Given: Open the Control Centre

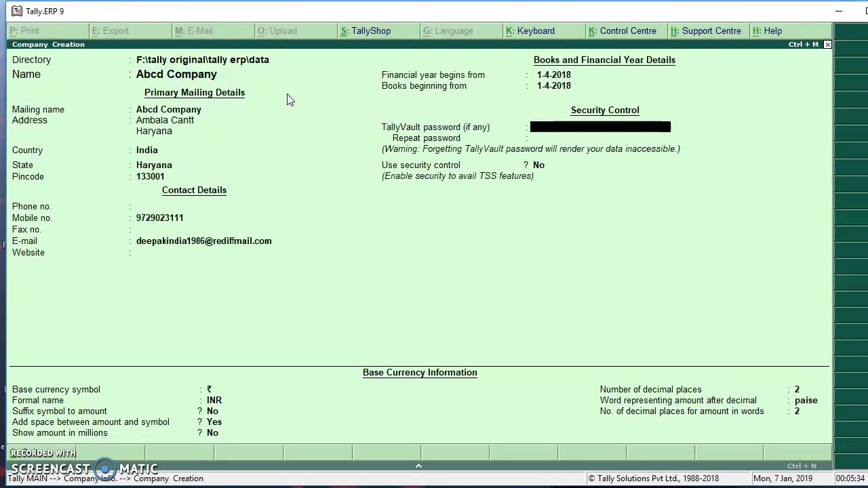Looking at the screenshot, I should point(627,31).
